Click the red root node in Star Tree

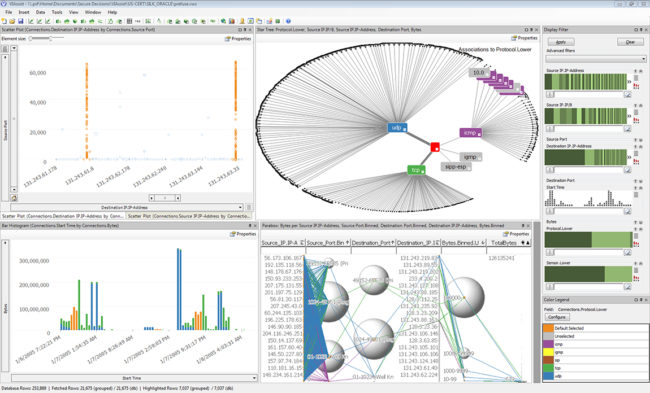[x=435, y=147]
